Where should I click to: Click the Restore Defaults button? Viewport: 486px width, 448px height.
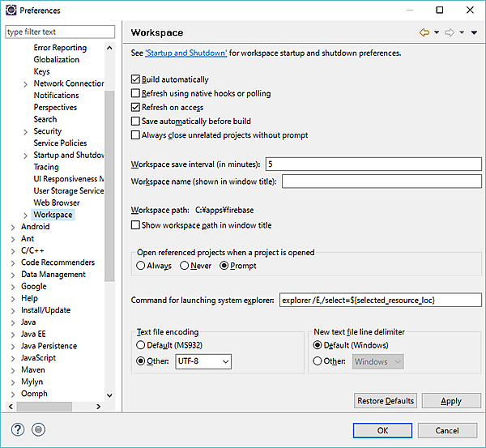pyautogui.click(x=386, y=401)
